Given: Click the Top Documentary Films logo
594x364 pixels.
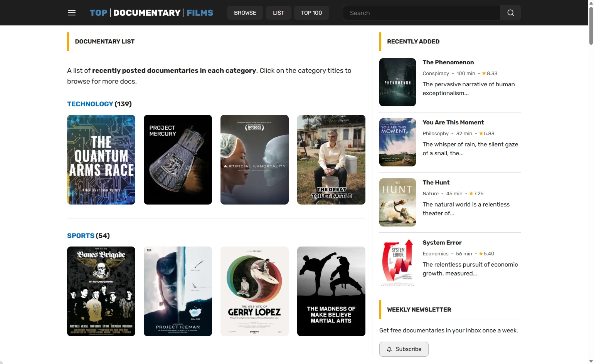Looking at the screenshot, I should pos(151,13).
